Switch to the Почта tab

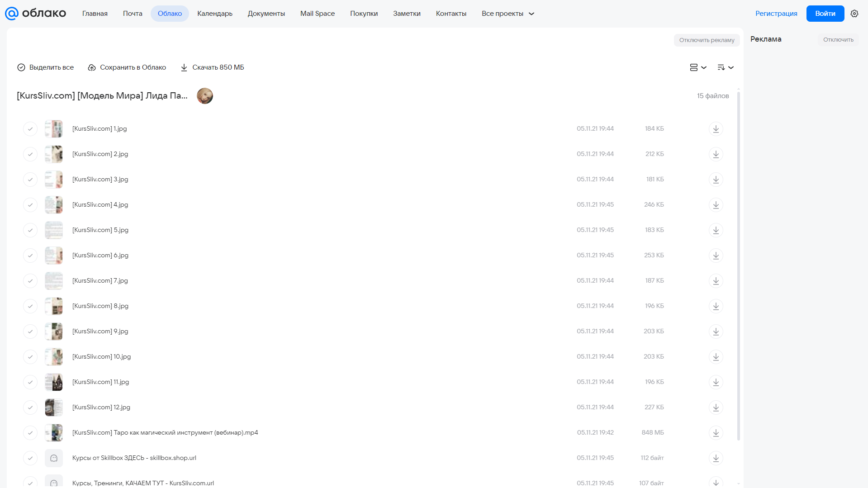(133, 14)
